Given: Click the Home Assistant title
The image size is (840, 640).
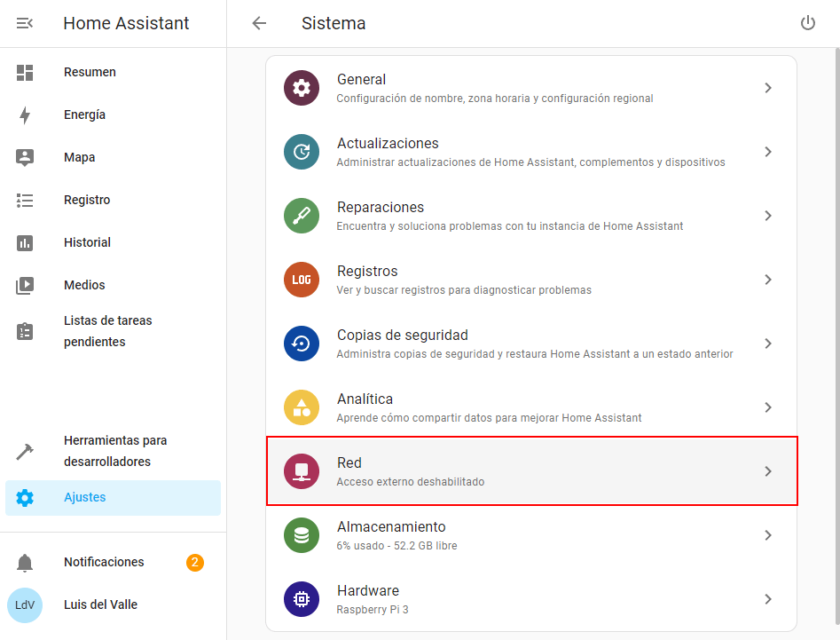Looking at the screenshot, I should tap(126, 23).
